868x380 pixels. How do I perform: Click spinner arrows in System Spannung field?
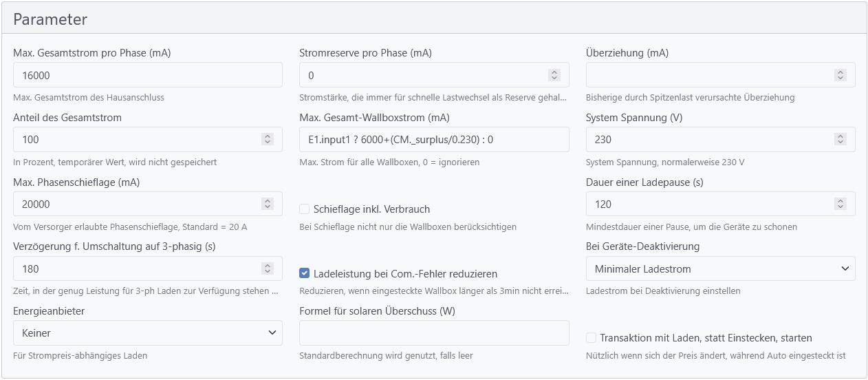[x=840, y=140]
